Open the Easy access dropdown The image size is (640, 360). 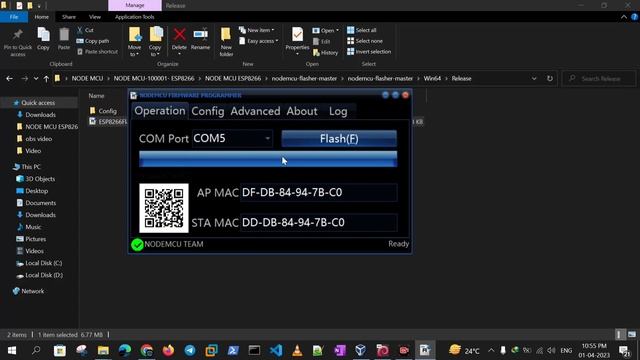(x=259, y=41)
